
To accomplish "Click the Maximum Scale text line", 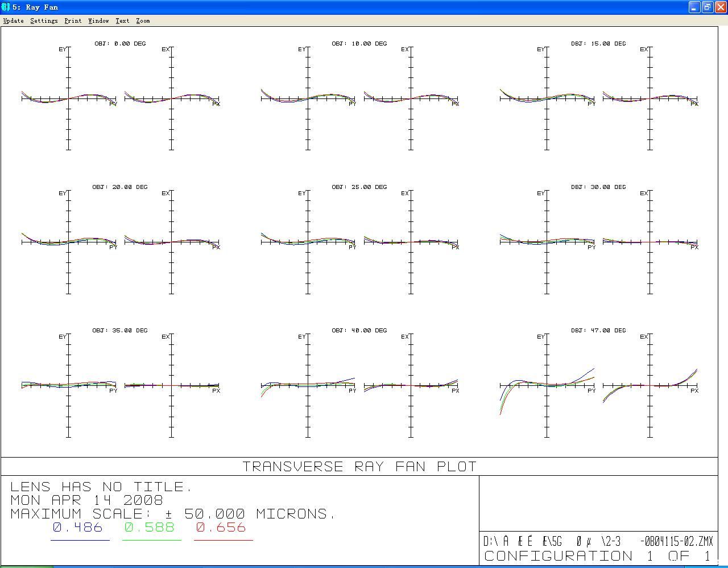I will click(172, 514).
